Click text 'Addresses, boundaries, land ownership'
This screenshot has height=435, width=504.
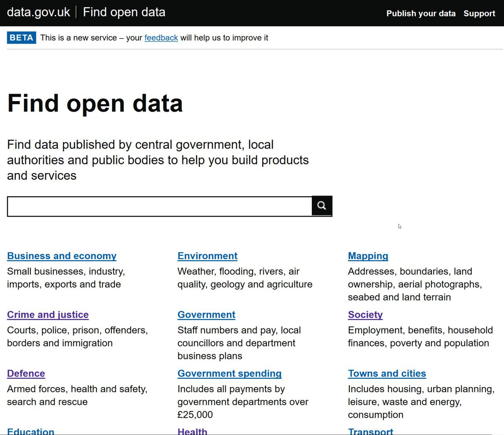(x=415, y=284)
